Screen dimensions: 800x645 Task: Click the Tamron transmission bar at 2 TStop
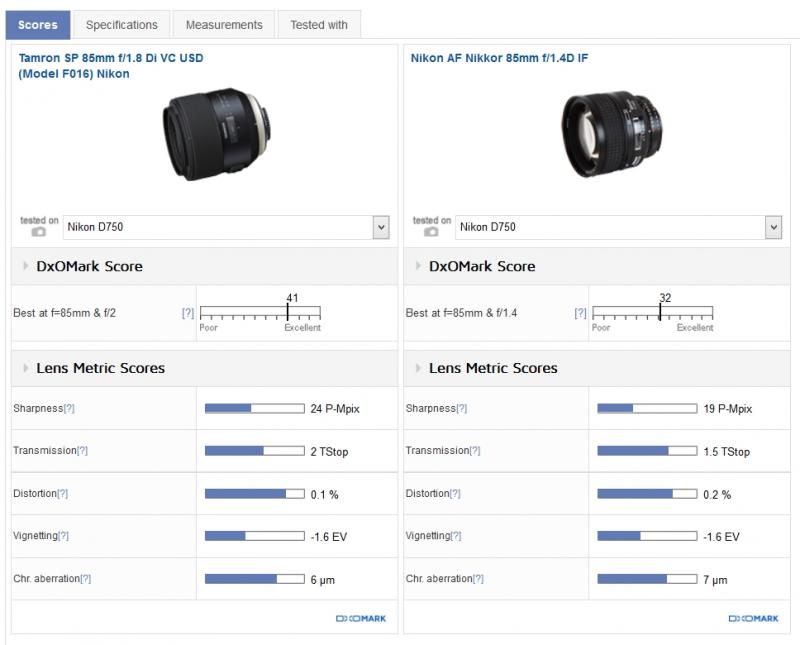pyautogui.click(x=255, y=451)
